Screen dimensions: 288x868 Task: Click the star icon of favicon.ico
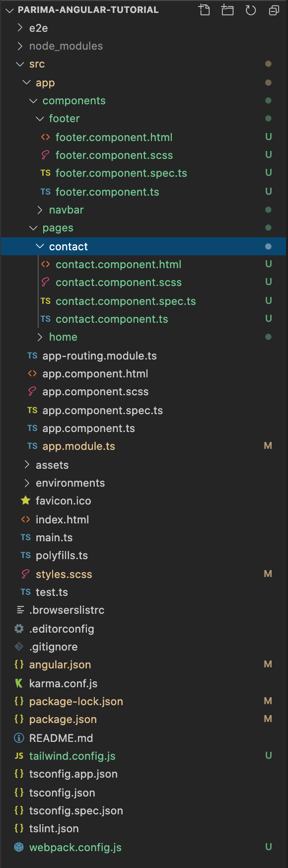(x=25, y=501)
